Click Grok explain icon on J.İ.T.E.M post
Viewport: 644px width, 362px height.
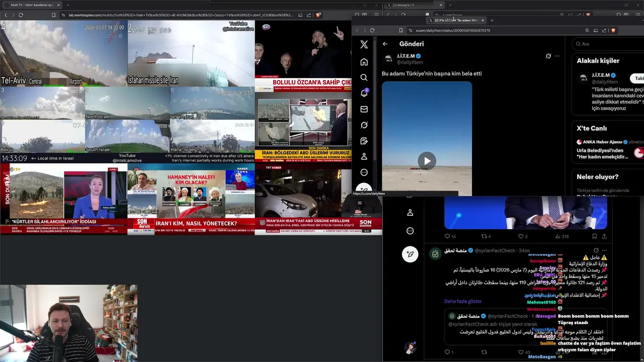coord(548,56)
